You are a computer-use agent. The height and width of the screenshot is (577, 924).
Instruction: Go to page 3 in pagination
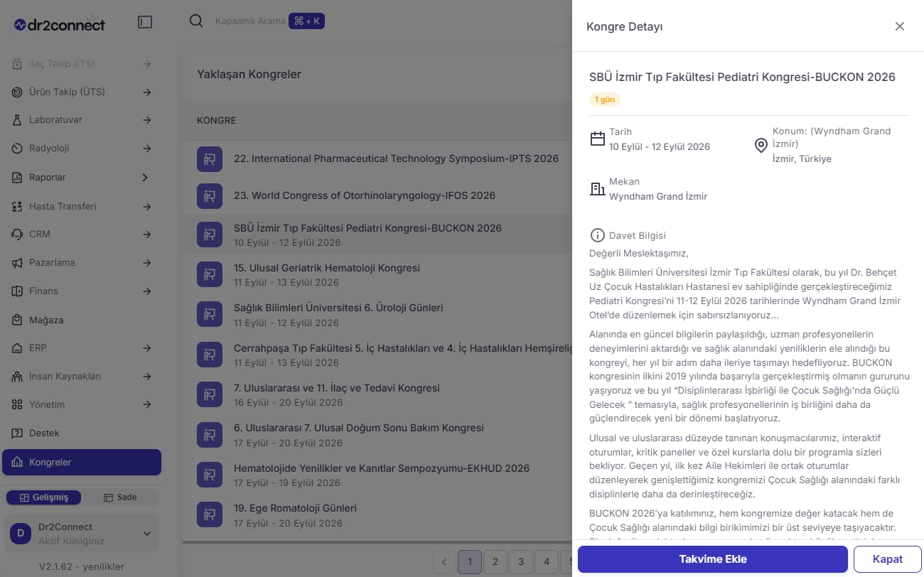pyautogui.click(x=521, y=561)
